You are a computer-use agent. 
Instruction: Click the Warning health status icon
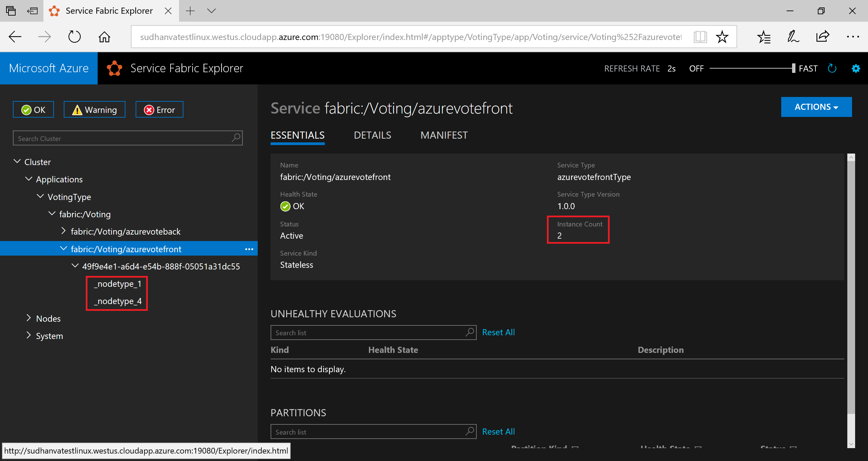(x=76, y=110)
